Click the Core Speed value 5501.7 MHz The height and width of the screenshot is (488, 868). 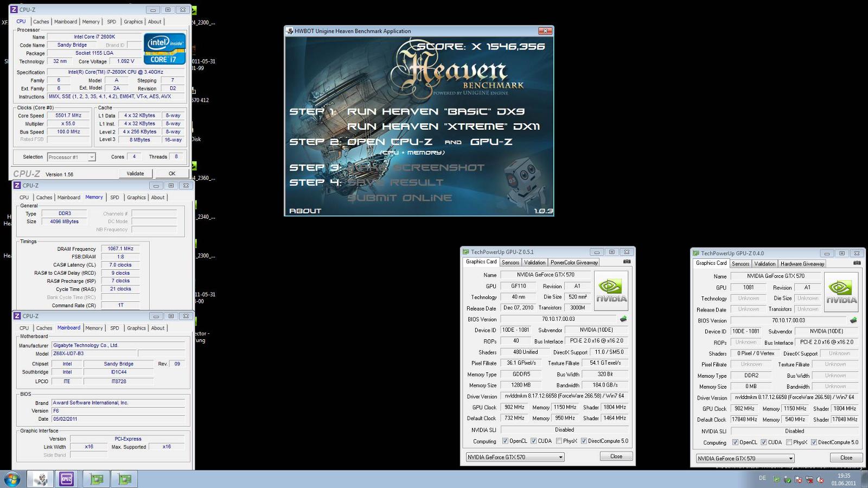point(68,115)
